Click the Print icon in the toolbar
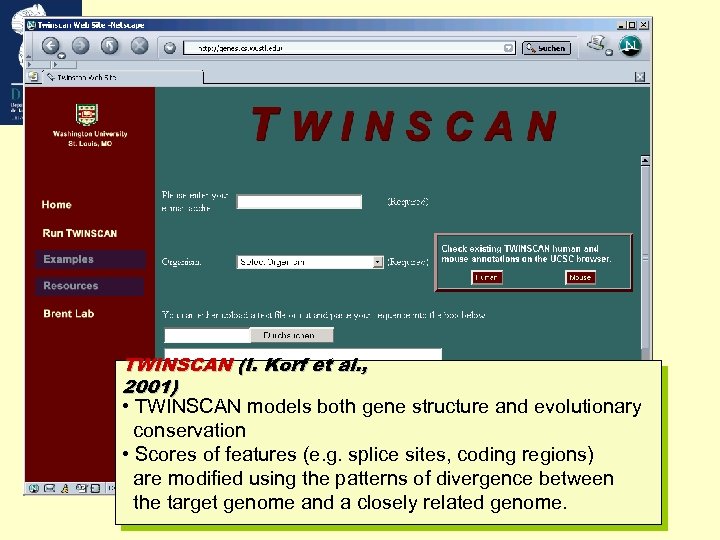 click(596, 44)
